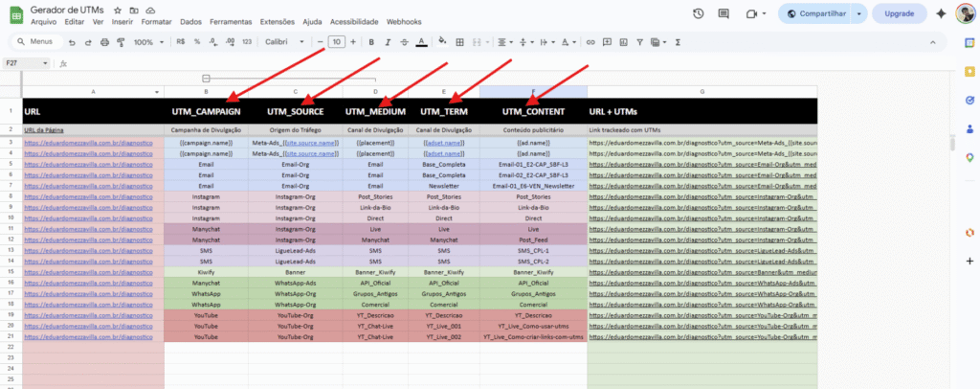Viewport: 980px width, 389px height.
Task: Click the Gemini sparkle icon
Action: tap(941, 13)
